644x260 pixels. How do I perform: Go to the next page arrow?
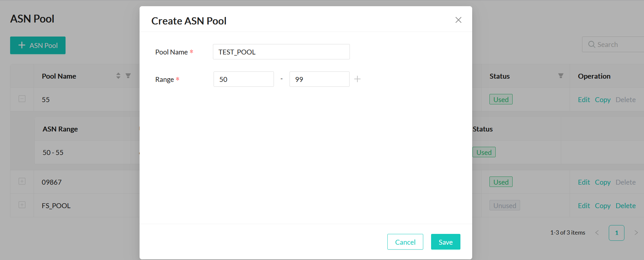[636, 233]
